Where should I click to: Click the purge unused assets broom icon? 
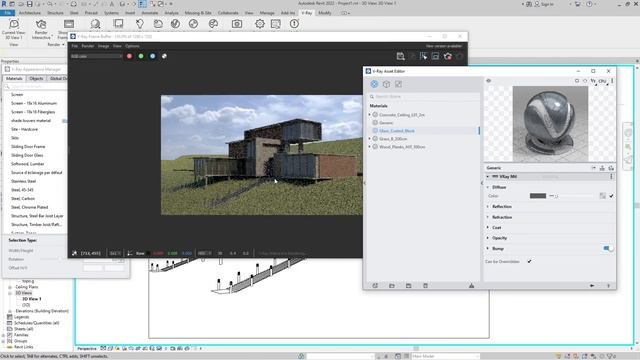pos(471,286)
